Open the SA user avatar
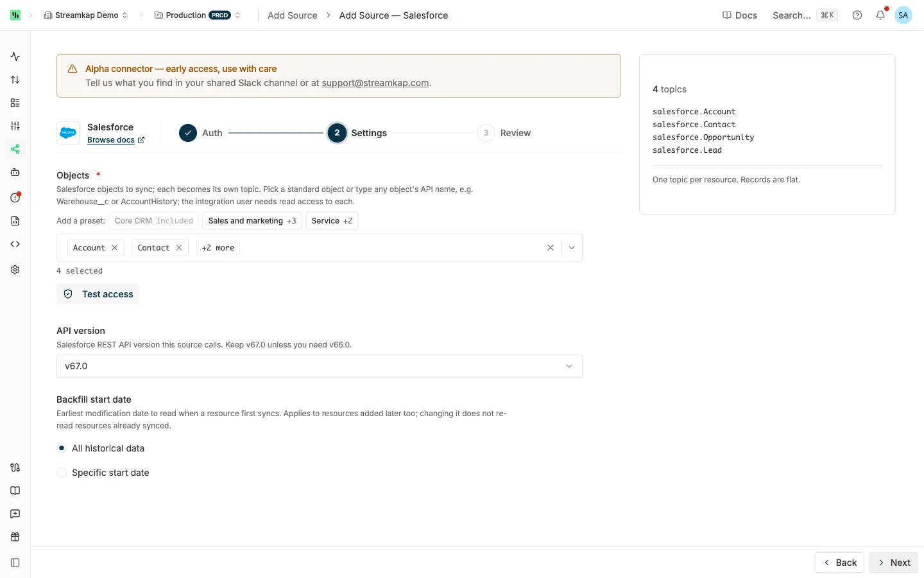The image size is (924, 578). pyautogui.click(x=903, y=15)
